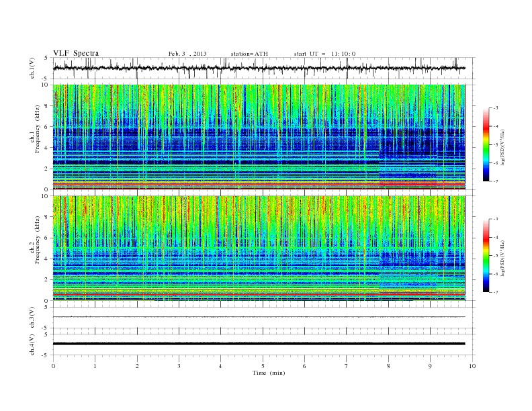Click the "1" tick on the time axis
Screen dimensions: 532x411
(95, 366)
